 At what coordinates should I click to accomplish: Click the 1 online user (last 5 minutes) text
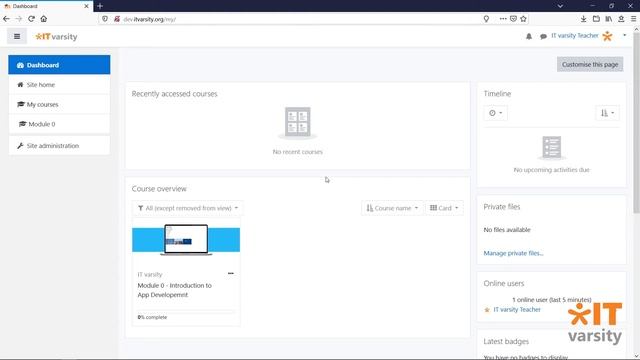552,300
